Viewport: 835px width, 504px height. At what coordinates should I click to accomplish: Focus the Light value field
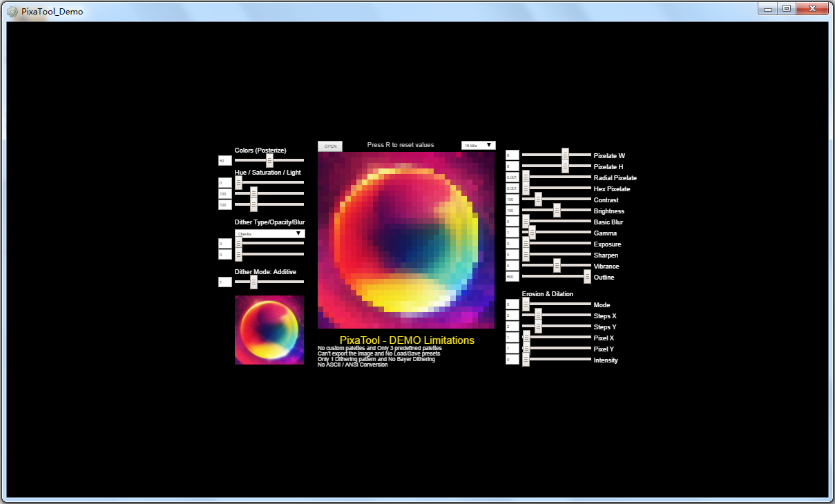point(225,205)
